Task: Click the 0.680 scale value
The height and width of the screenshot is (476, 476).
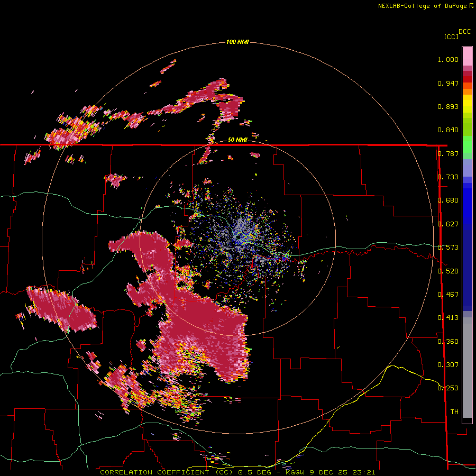Action: pyautogui.click(x=448, y=200)
